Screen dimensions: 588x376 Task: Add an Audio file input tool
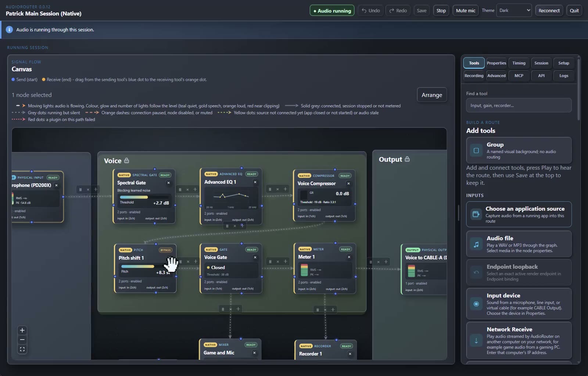click(x=519, y=244)
